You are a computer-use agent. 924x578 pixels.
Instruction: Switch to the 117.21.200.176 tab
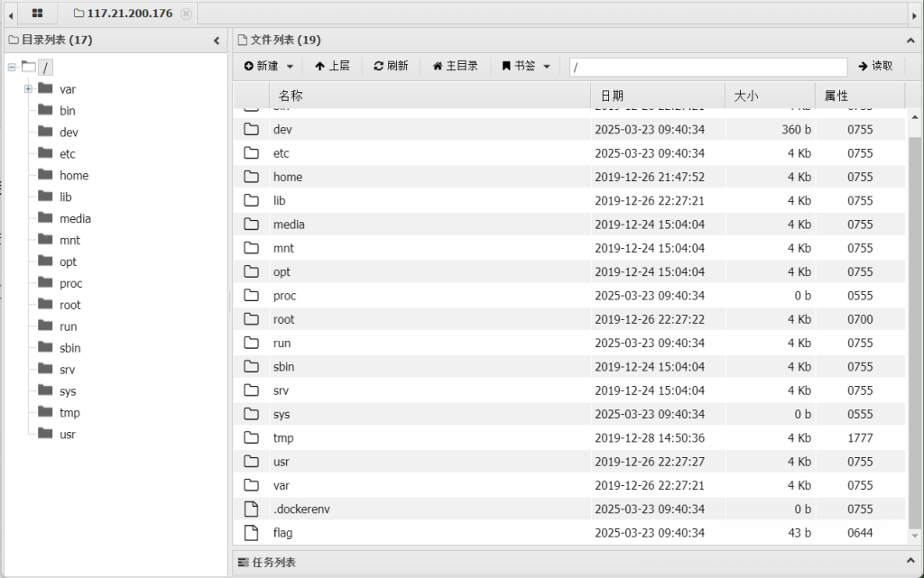tap(123, 13)
